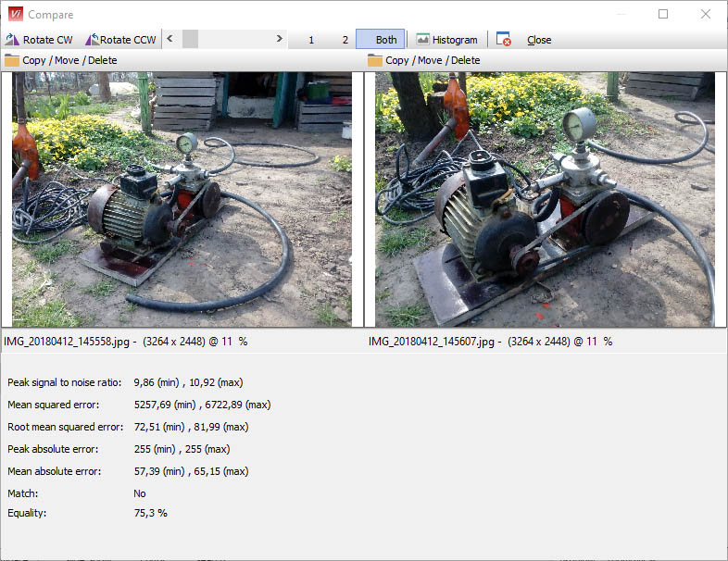This screenshot has width=728, height=561.
Task: Click the value 72,51 (min) , 81,99 (max)
Action: [192, 427]
